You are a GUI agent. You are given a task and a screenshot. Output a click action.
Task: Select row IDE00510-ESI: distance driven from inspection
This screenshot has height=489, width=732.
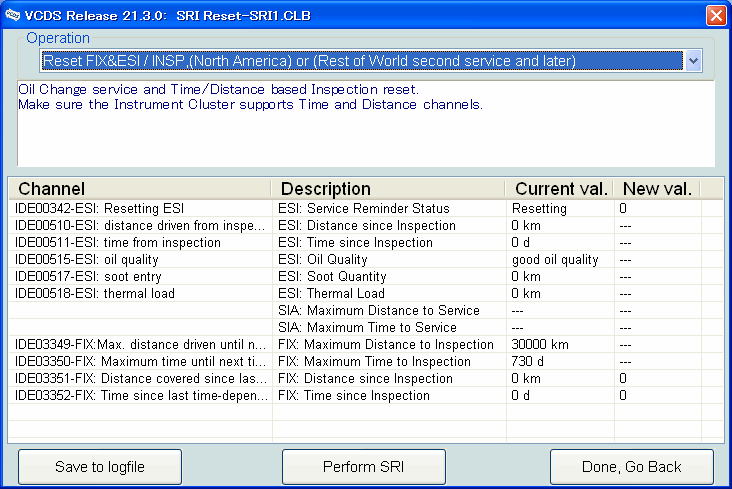coord(366,226)
